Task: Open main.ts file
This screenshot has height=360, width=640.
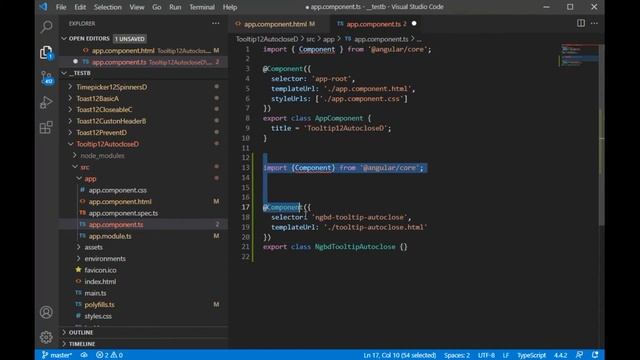Action: click(144, 293)
